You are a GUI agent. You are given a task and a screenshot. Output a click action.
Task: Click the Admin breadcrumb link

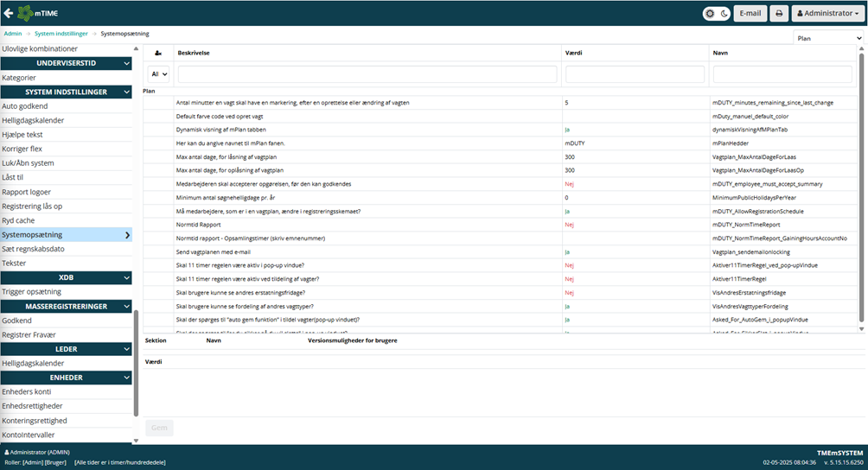(13, 34)
